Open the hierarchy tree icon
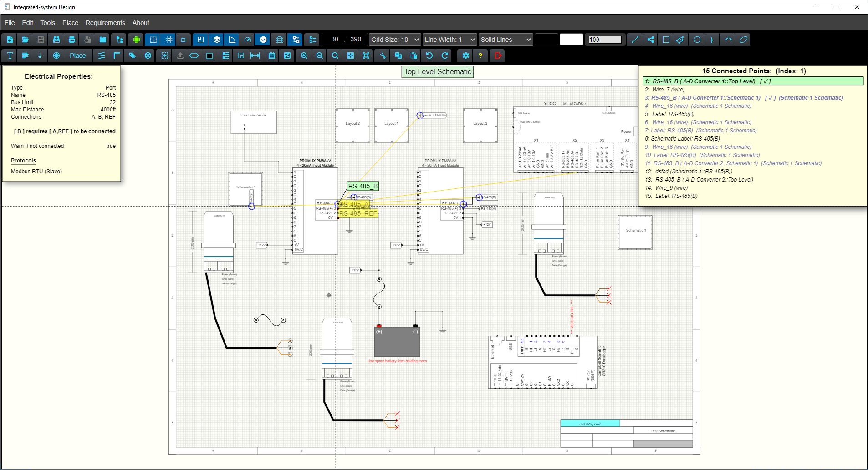The image size is (868, 470). click(x=119, y=40)
